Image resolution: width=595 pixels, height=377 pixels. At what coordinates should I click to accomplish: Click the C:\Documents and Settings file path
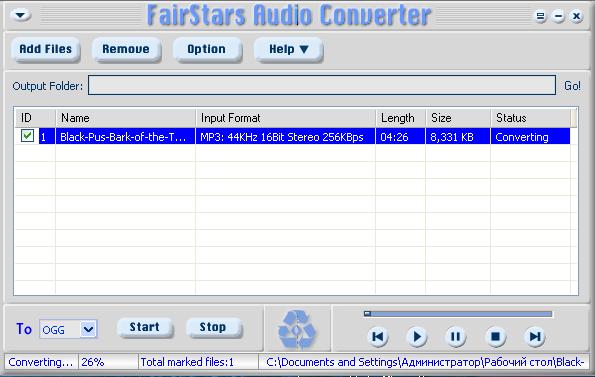pyautogui.click(x=425, y=362)
